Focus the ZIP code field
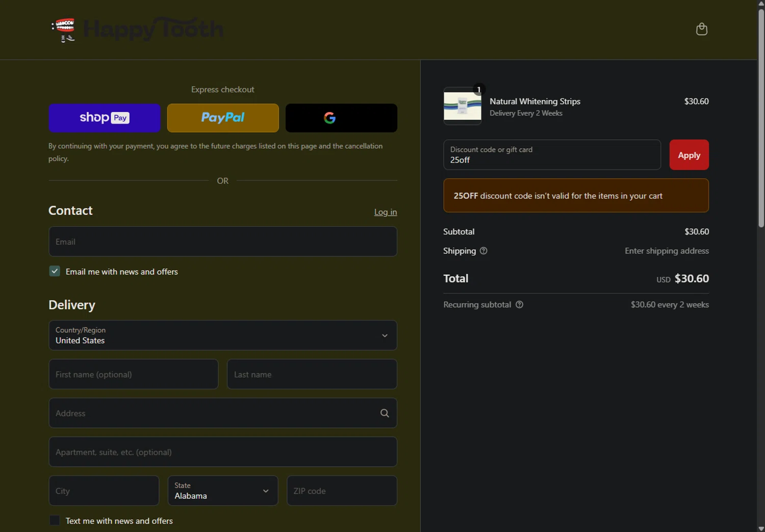The image size is (765, 532). click(x=342, y=491)
